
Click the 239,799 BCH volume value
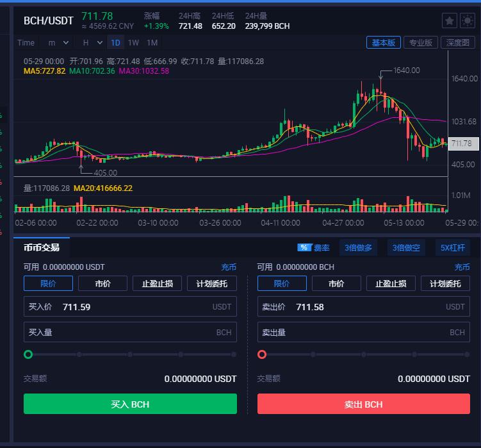tap(267, 26)
